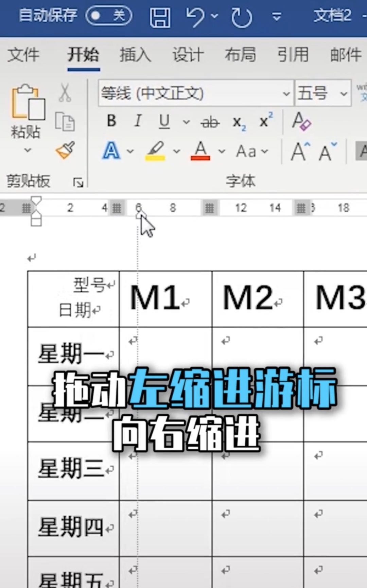
Task: Click the 星期四 row label
Action: (71, 527)
